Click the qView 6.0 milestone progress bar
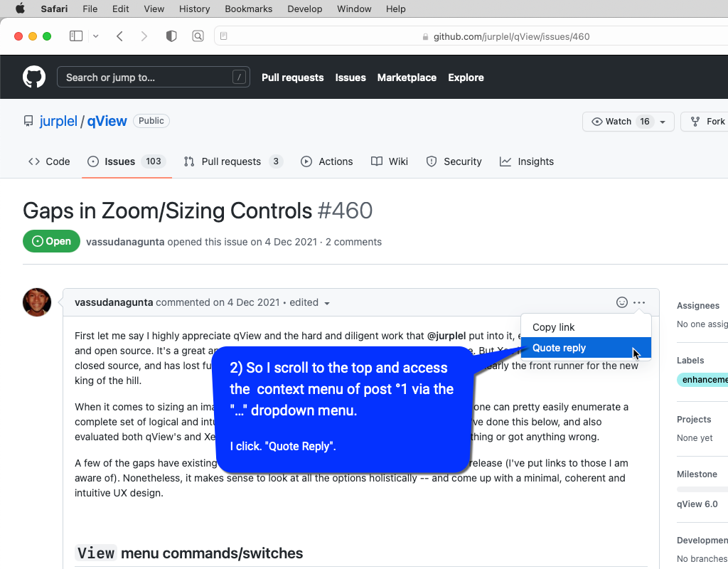Viewport: 728px width, 569px height. tap(704, 488)
